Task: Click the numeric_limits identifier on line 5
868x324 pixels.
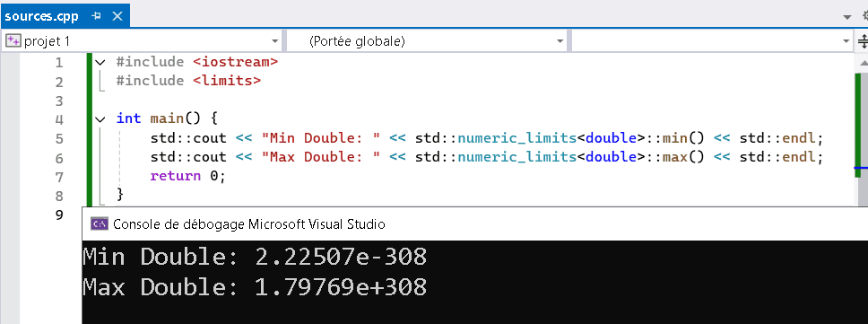Action: (x=516, y=138)
